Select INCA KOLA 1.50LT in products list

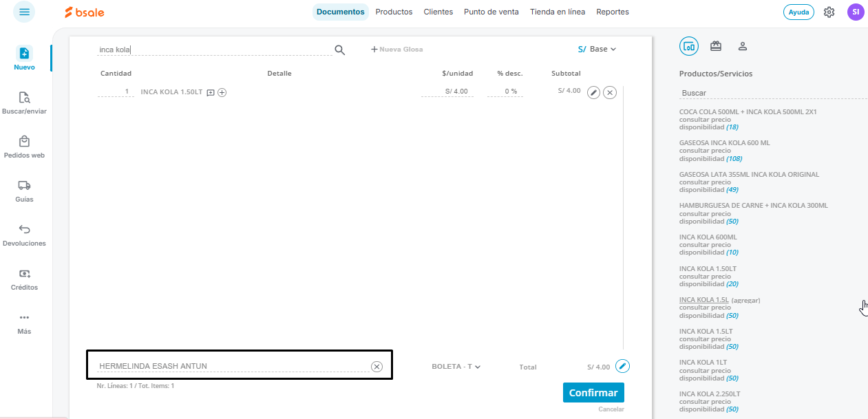click(x=708, y=269)
